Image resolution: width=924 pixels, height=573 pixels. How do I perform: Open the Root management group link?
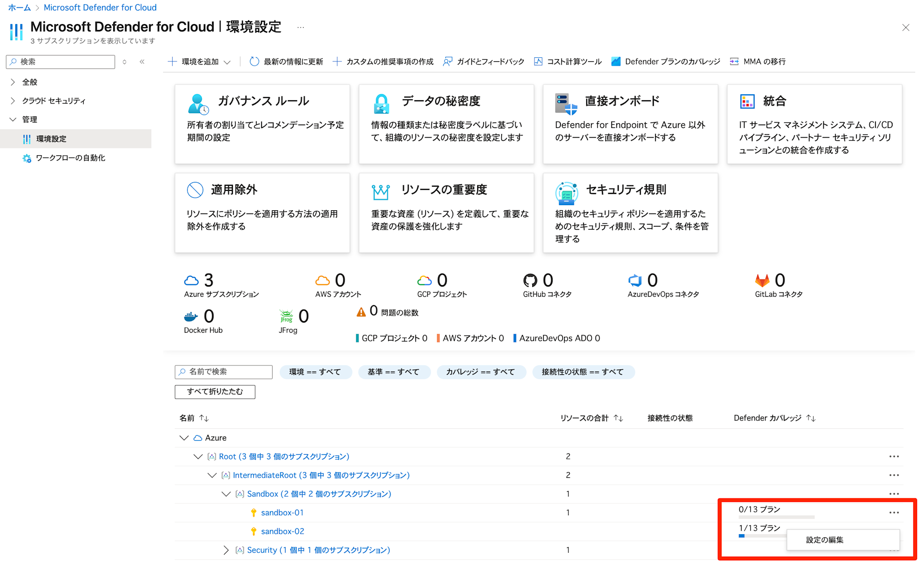[x=284, y=457]
